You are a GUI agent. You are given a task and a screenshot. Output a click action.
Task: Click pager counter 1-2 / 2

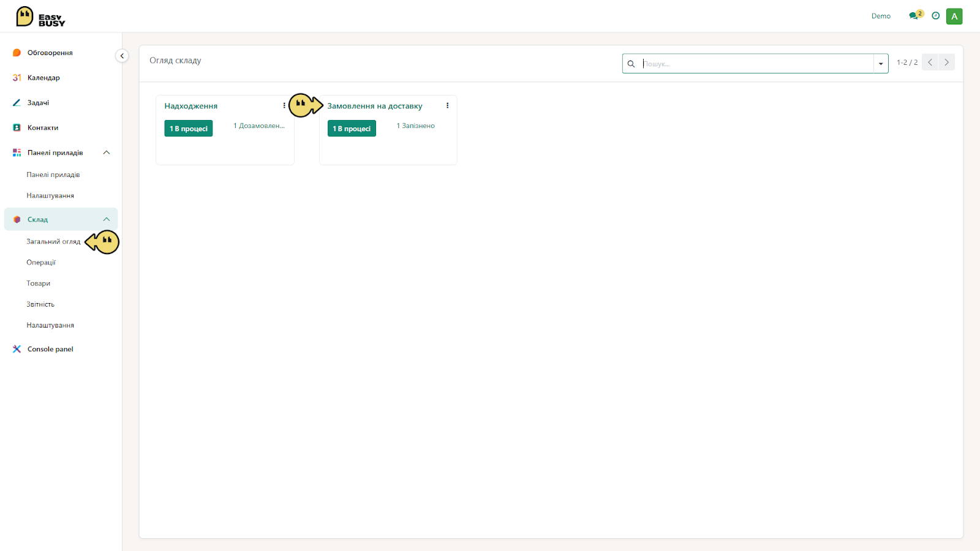(907, 62)
